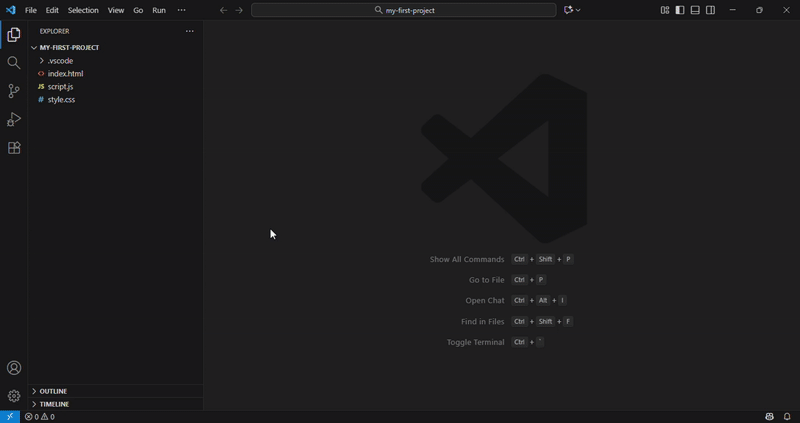The image size is (800, 423).
Task: Open the Selection menu
Action: click(x=83, y=10)
